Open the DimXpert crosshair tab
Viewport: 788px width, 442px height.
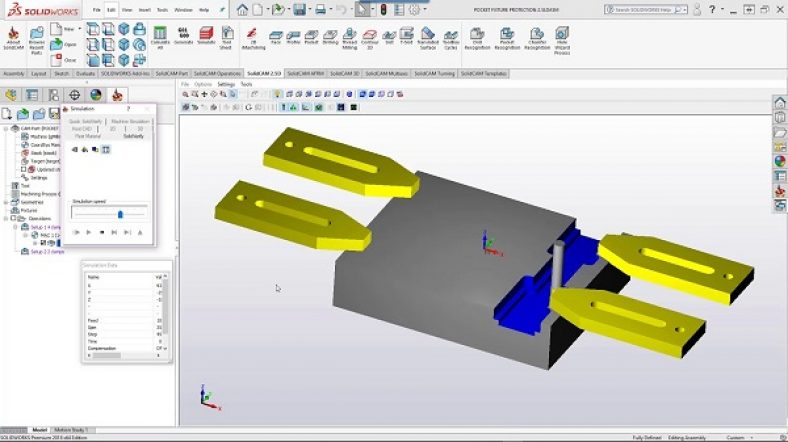(x=74, y=95)
